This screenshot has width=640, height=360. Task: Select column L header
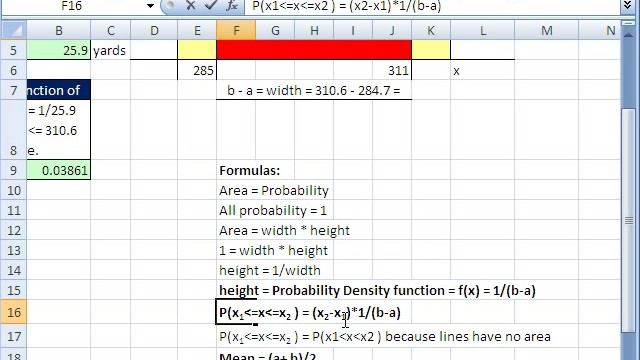point(482,31)
